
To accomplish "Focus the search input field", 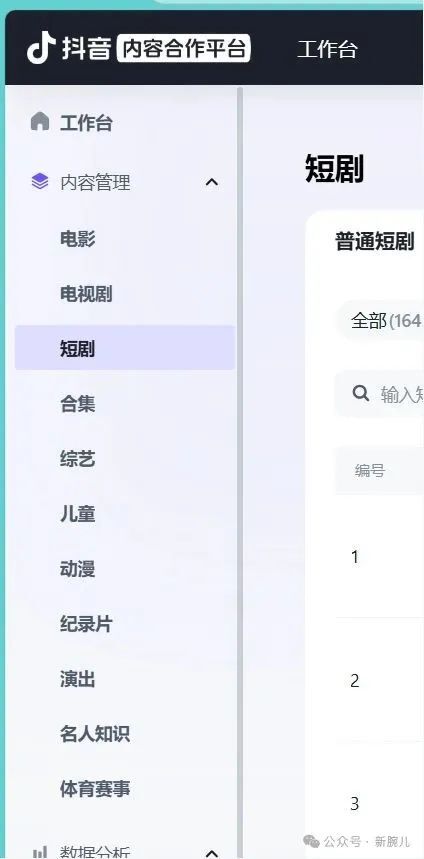I will point(380,394).
